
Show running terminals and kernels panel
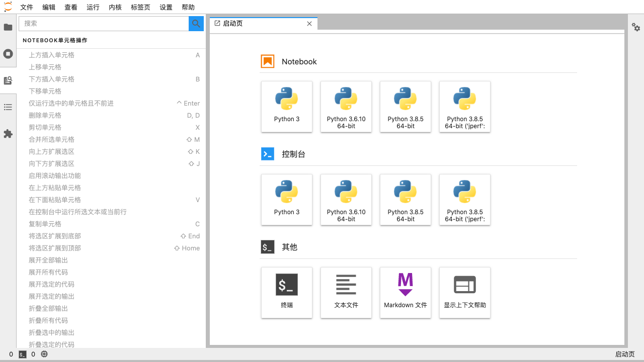click(x=8, y=54)
